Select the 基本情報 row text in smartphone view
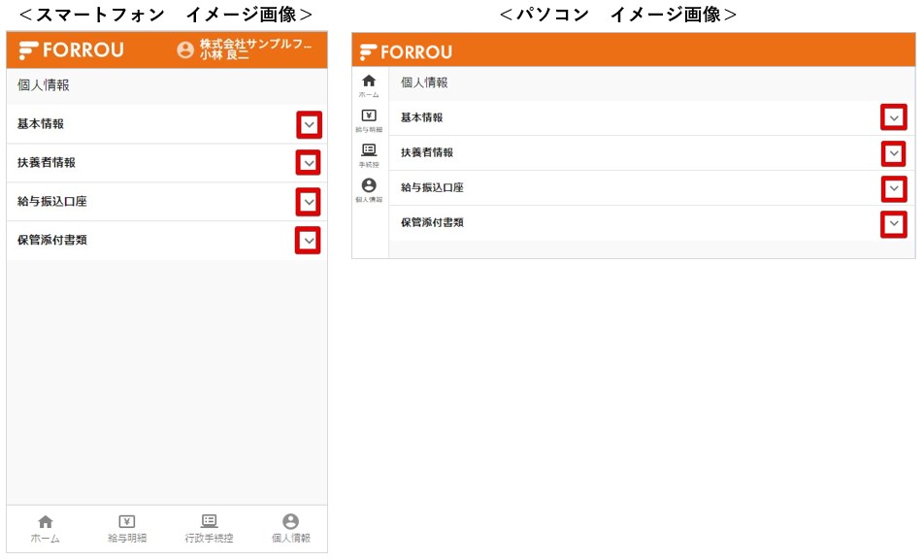The width and height of the screenshot is (924, 560). point(41,124)
